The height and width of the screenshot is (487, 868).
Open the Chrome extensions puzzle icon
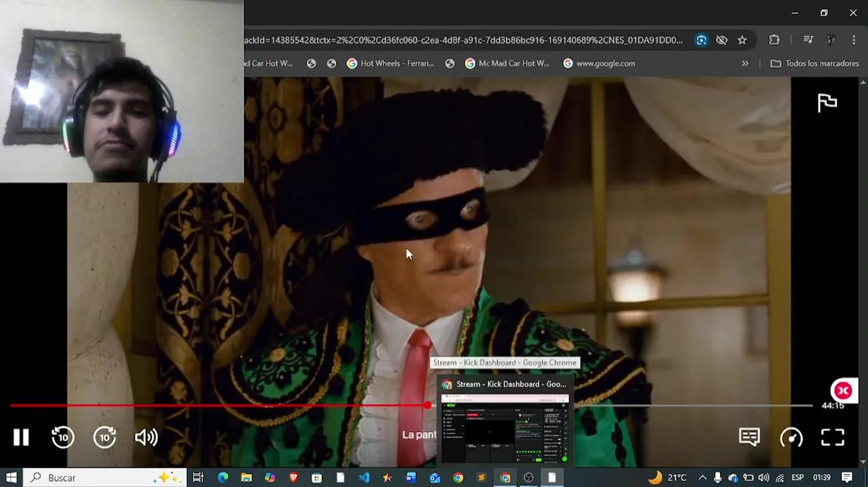pyautogui.click(x=774, y=40)
